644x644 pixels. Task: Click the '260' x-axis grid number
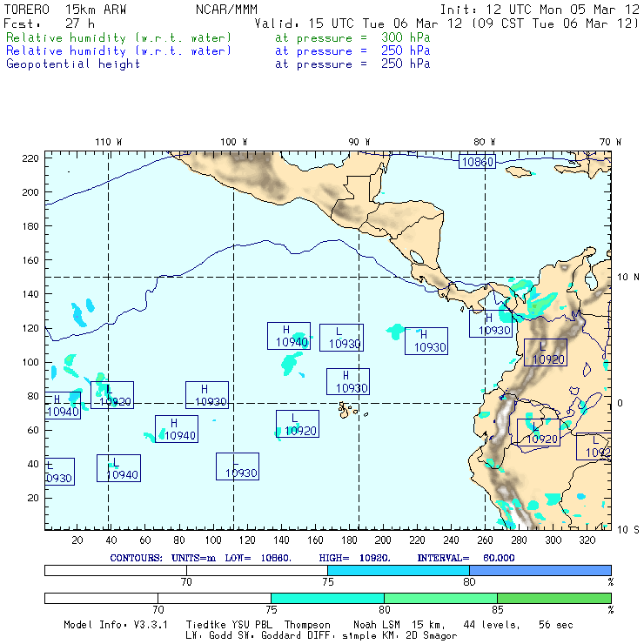tap(485, 540)
